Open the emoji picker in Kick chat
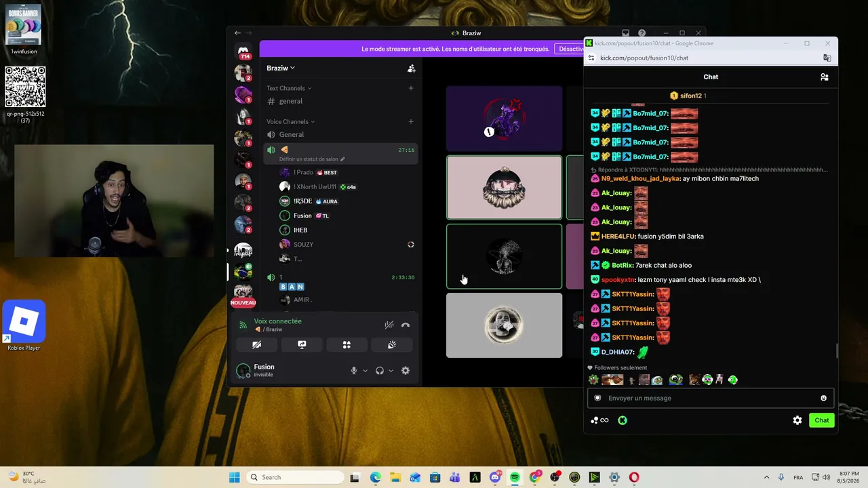The image size is (868, 488). tap(824, 399)
